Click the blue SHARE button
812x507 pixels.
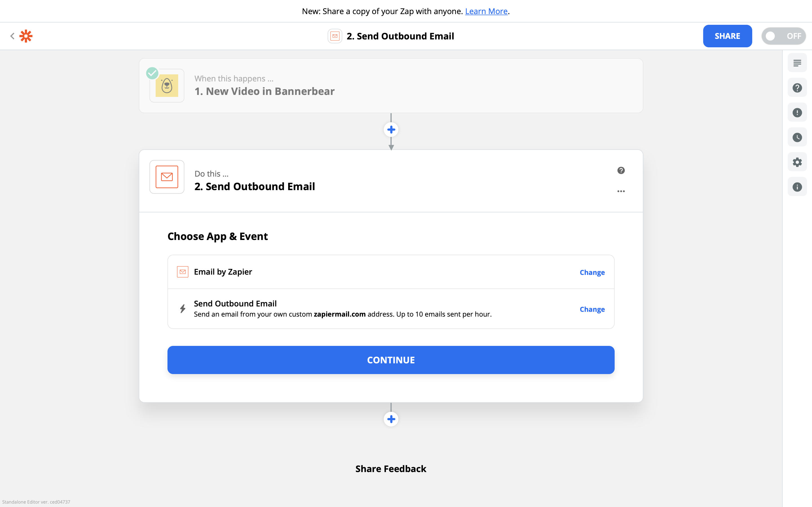click(x=727, y=36)
